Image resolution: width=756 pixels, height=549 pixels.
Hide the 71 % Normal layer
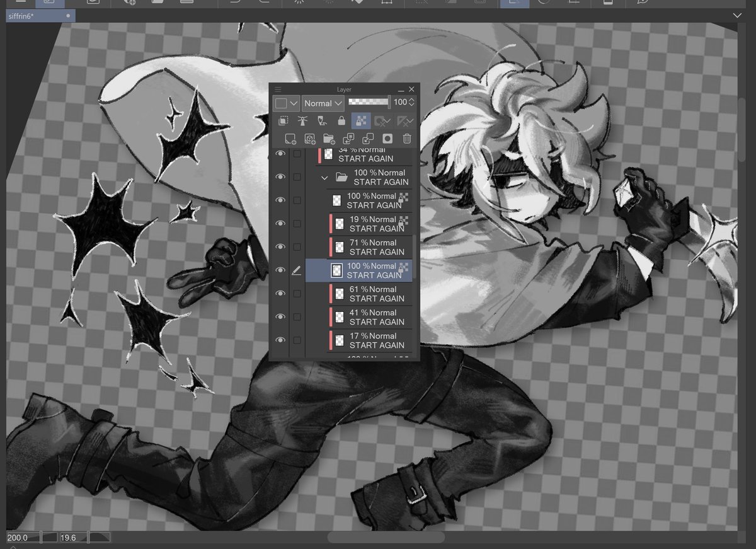click(x=280, y=247)
